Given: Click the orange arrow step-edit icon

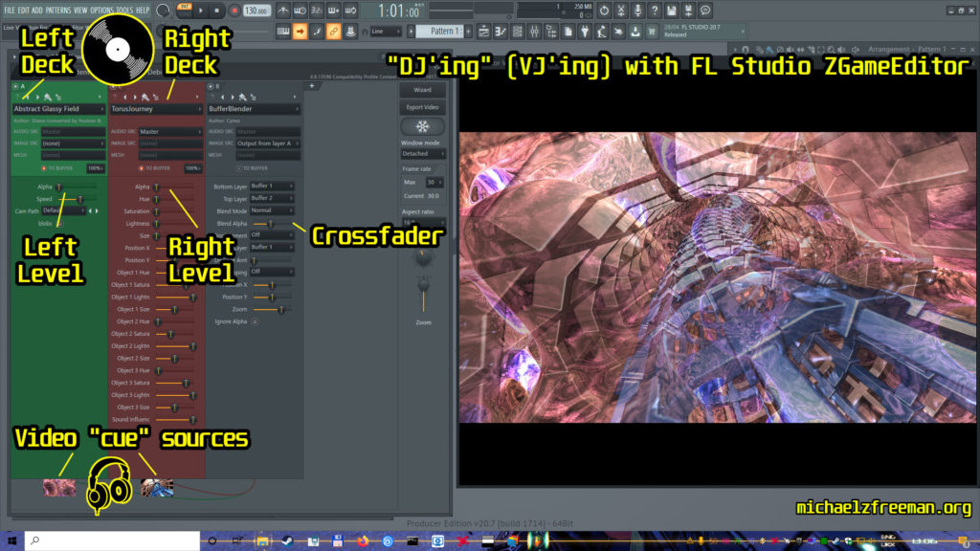Looking at the screenshot, I should (300, 32).
